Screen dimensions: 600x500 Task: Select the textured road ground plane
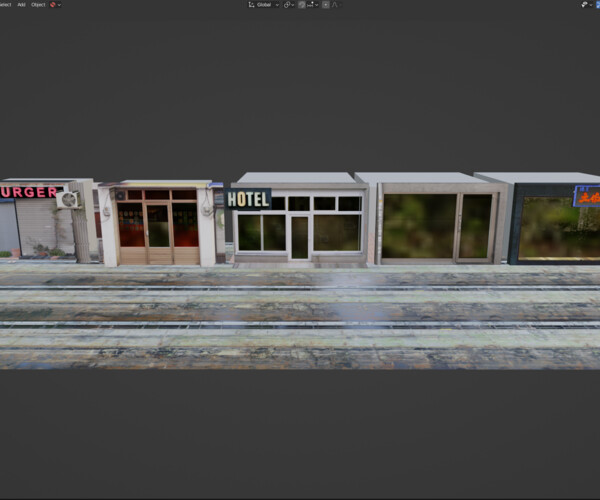click(x=300, y=316)
